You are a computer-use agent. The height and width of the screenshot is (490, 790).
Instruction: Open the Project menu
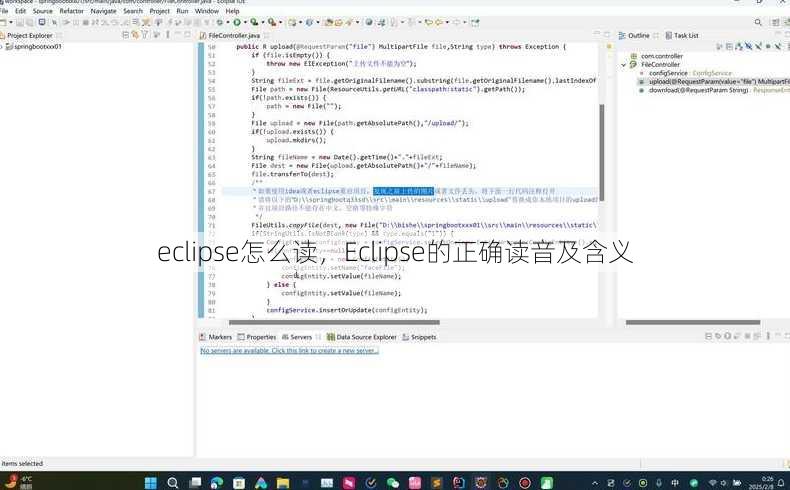pos(160,11)
